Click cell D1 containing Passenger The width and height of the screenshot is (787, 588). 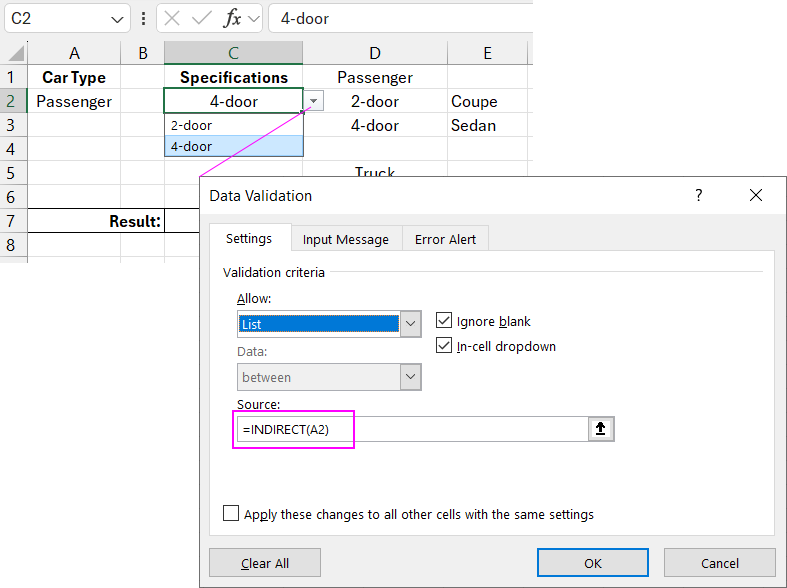(374, 77)
